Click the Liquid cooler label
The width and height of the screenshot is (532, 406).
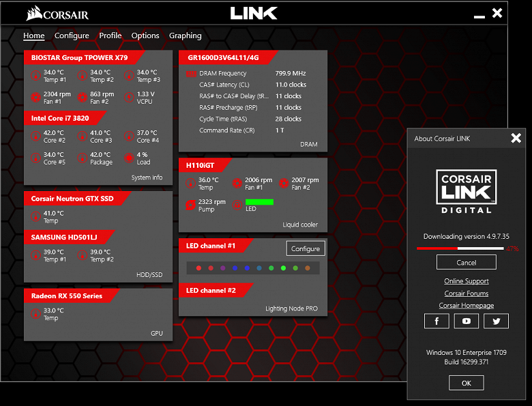click(300, 224)
